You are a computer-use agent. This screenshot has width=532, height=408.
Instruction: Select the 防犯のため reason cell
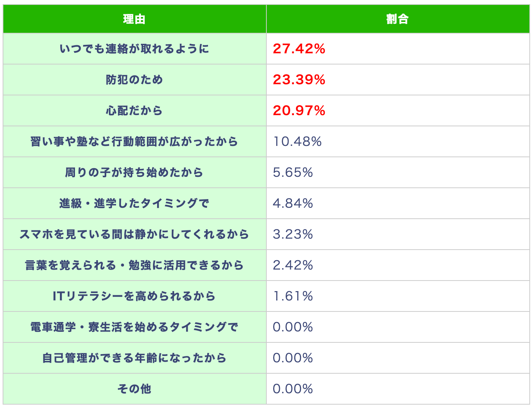tap(135, 80)
